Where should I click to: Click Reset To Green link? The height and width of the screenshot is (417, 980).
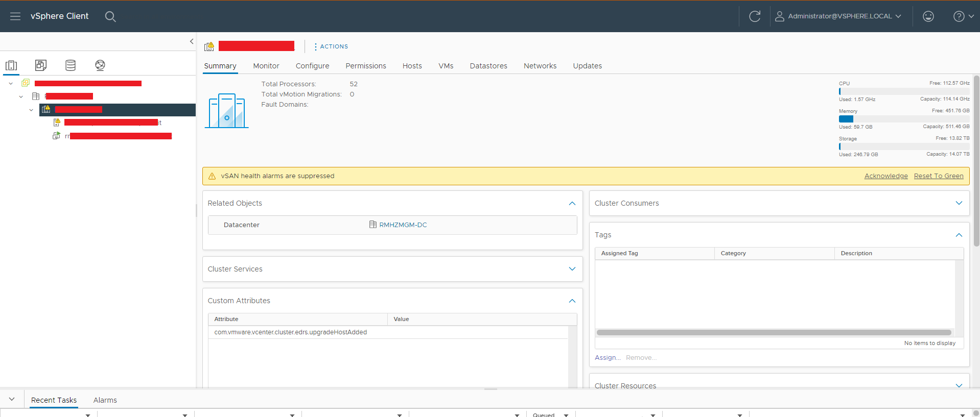(939, 176)
